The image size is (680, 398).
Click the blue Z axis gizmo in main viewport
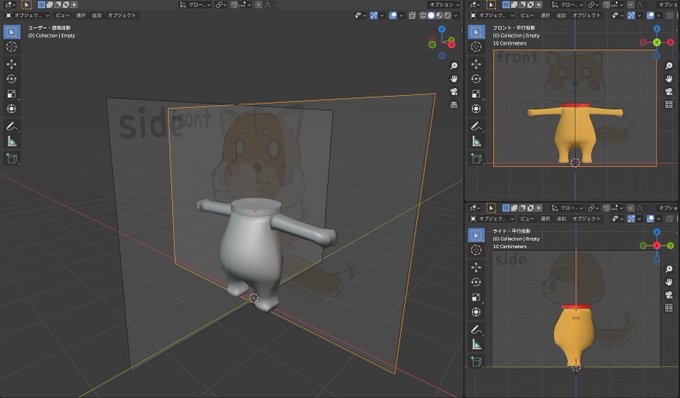442,29
